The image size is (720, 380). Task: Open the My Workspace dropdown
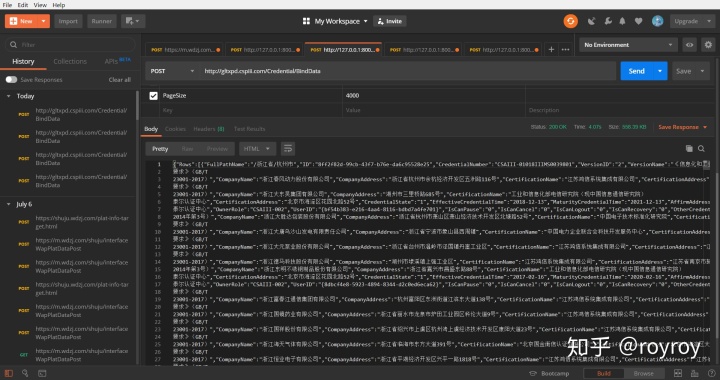coord(341,21)
